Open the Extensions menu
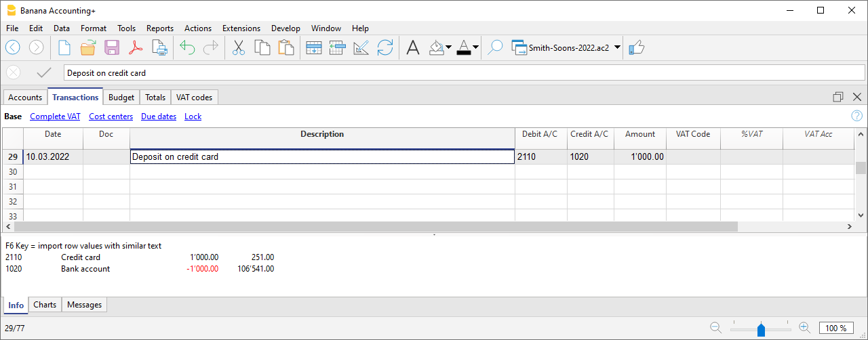The width and height of the screenshot is (868, 340). coord(241,28)
